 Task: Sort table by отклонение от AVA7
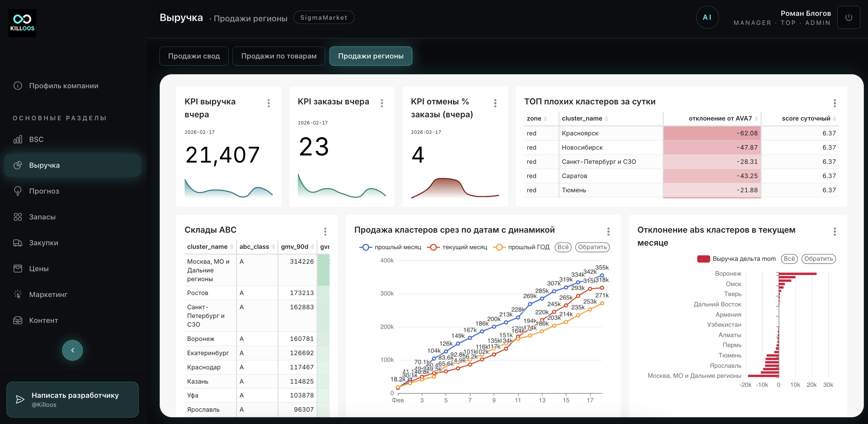click(756, 119)
